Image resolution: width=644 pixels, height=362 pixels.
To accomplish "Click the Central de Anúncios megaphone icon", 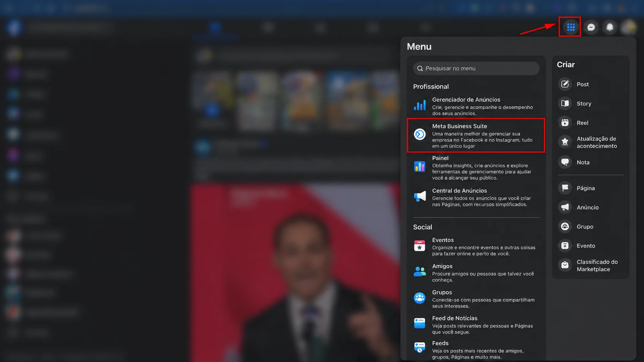I will (419, 196).
